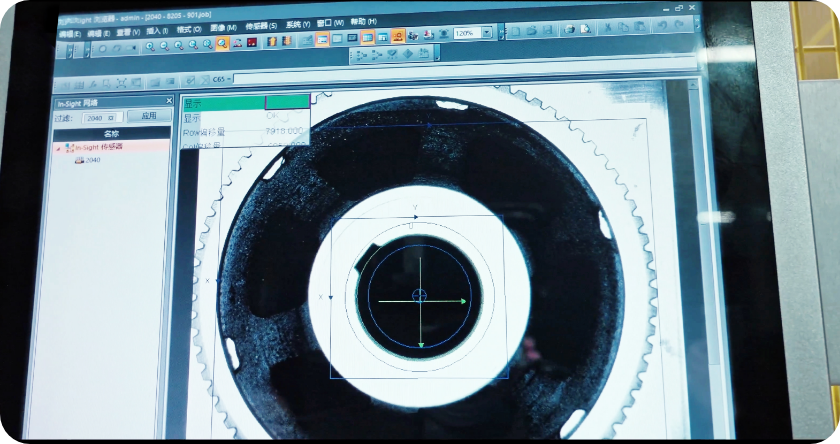The image size is (840, 444).
Task: Click the Copy icon
Action: point(623,27)
